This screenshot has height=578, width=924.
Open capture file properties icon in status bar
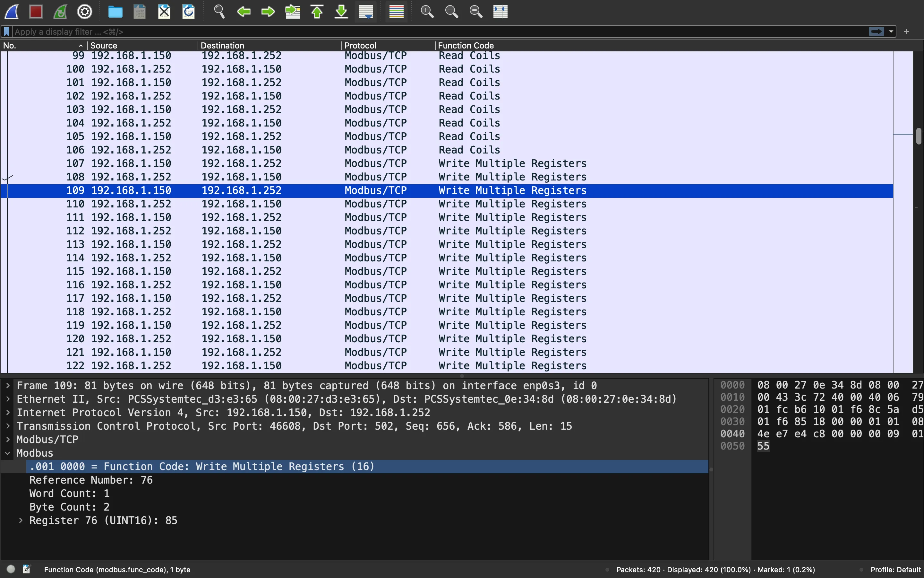pos(26,569)
